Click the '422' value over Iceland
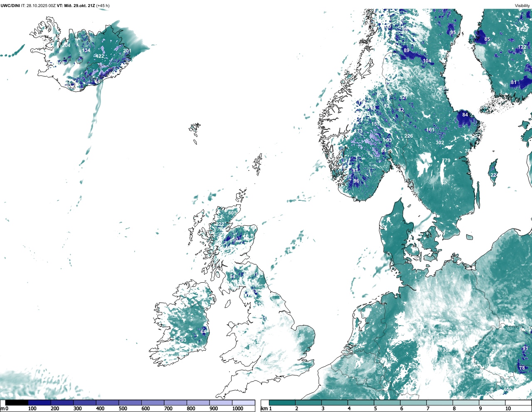This screenshot has height=412, width=532. point(100,56)
